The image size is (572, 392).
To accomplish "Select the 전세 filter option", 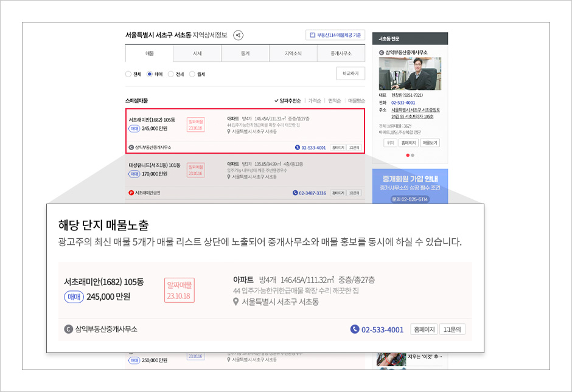I will pyautogui.click(x=170, y=74).
